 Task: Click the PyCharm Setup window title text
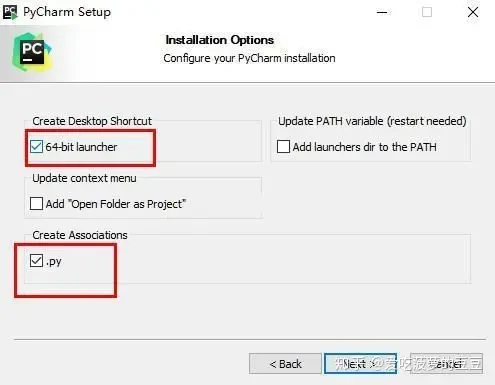67,12
